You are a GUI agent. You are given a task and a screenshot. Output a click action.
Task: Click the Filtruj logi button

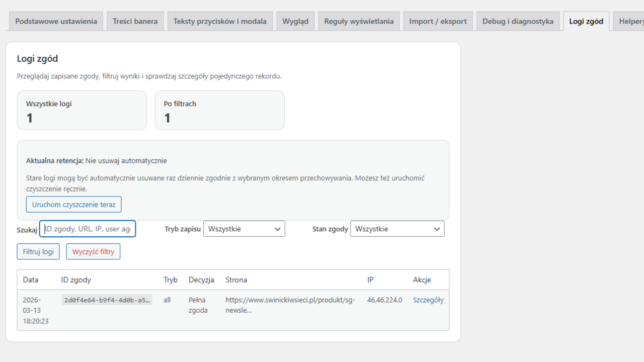click(38, 251)
